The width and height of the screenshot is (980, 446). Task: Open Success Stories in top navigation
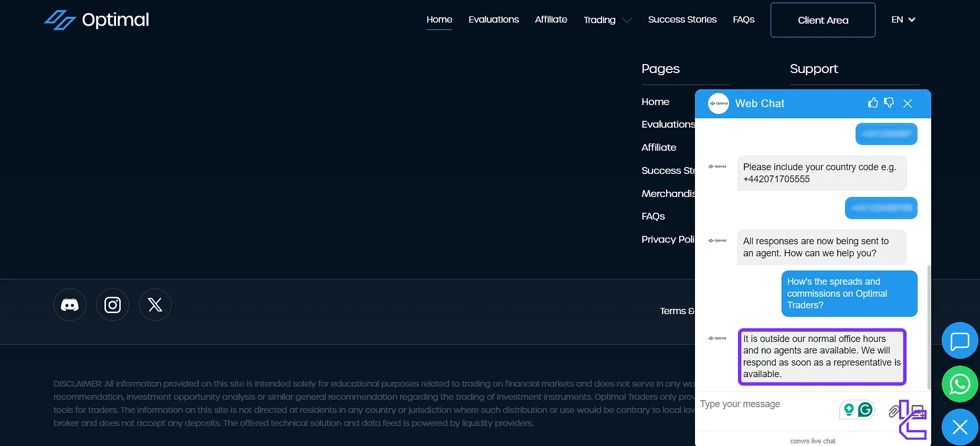(682, 19)
